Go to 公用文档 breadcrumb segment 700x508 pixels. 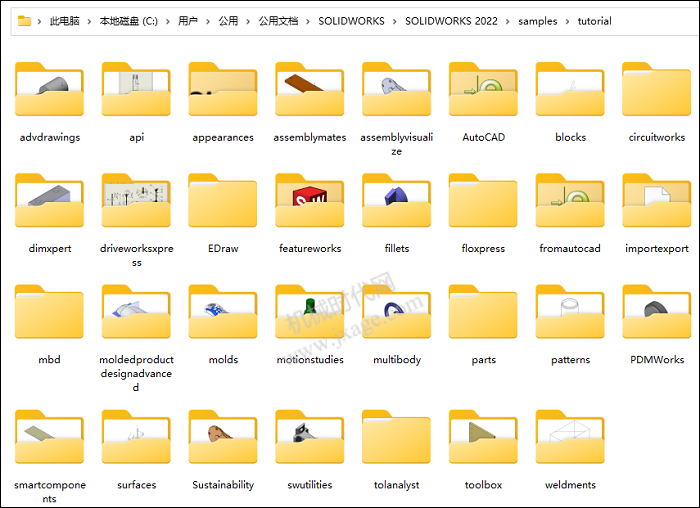pyautogui.click(x=278, y=21)
